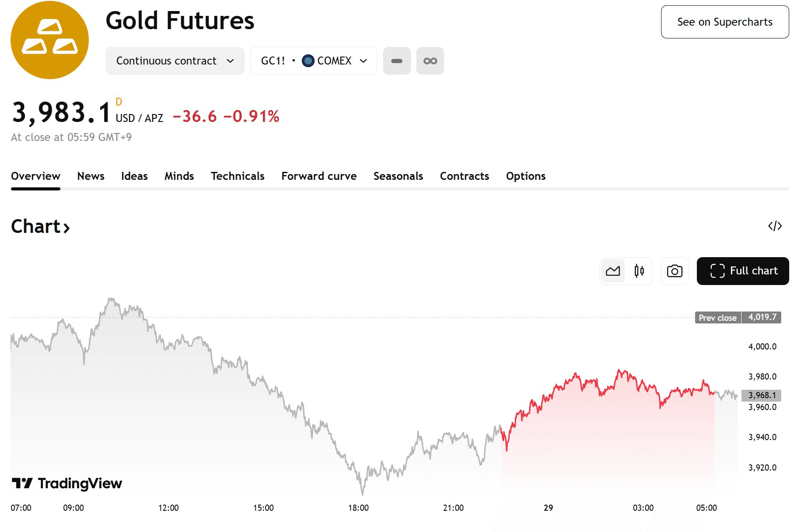The height and width of the screenshot is (532, 806).
Task: Click the gold bars logo icon
Action: (x=49, y=40)
